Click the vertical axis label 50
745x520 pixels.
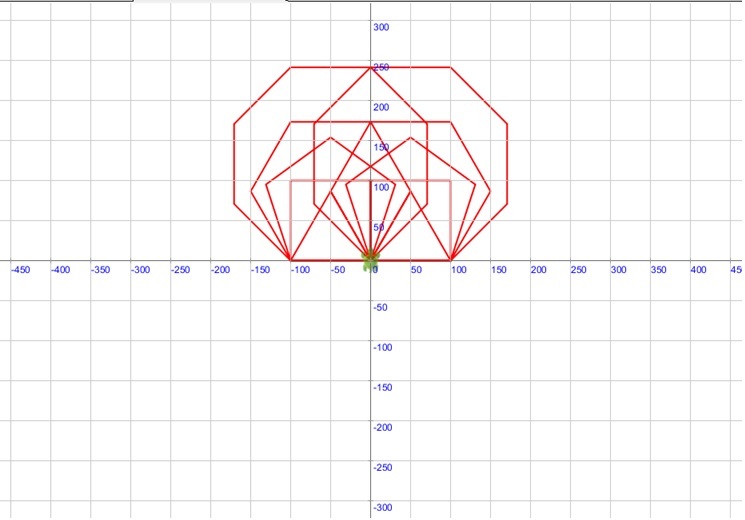pyautogui.click(x=379, y=227)
